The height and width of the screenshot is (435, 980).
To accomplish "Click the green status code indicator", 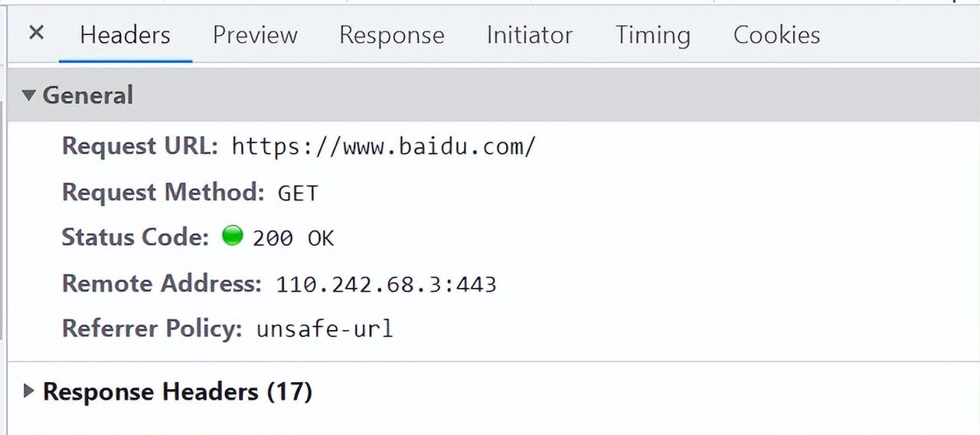I will 232,234.
